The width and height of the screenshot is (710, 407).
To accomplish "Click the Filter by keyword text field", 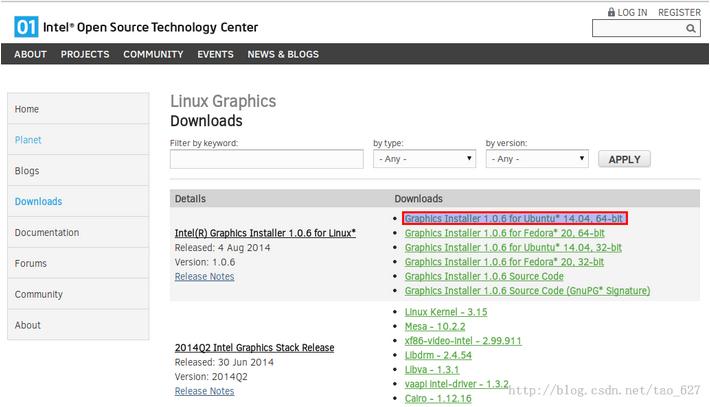I will [x=267, y=159].
